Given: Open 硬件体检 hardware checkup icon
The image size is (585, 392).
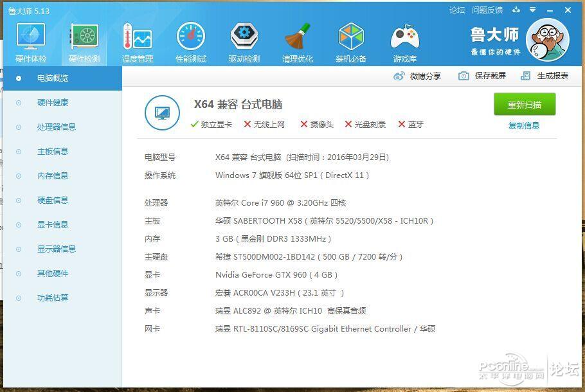Looking at the screenshot, I should tap(31, 36).
